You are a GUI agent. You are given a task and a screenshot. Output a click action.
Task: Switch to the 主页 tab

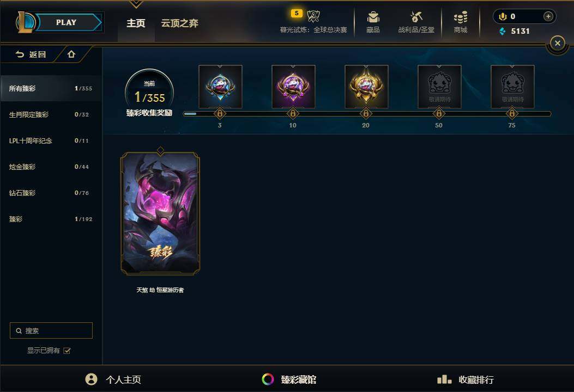tap(136, 23)
